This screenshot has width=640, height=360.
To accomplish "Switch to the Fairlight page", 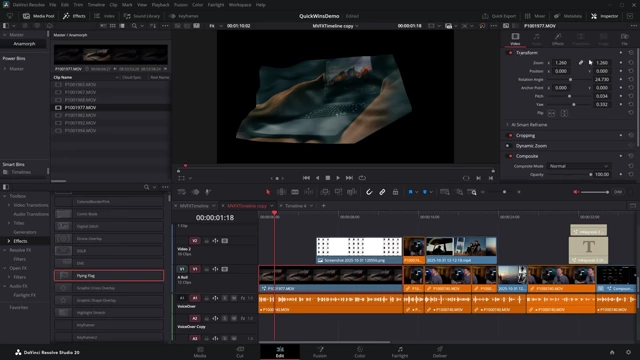I will pyautogui.click(x=400, y=352).
